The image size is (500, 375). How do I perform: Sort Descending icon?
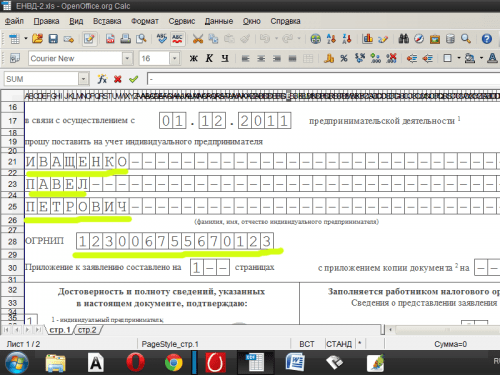[x=347, y=39]
